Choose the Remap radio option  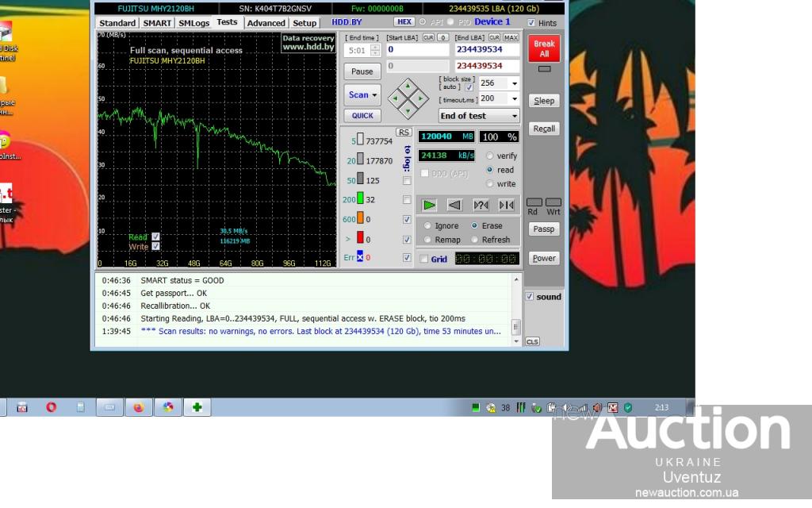click(x=427, y=240)
